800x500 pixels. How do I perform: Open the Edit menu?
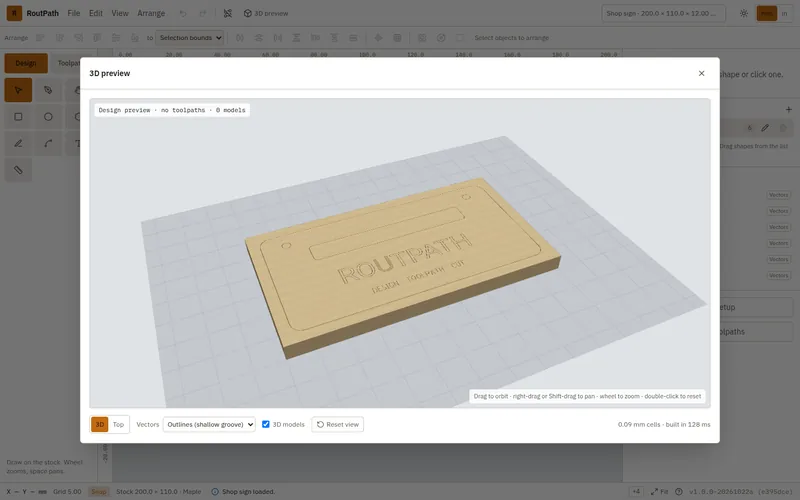(96, 13)
